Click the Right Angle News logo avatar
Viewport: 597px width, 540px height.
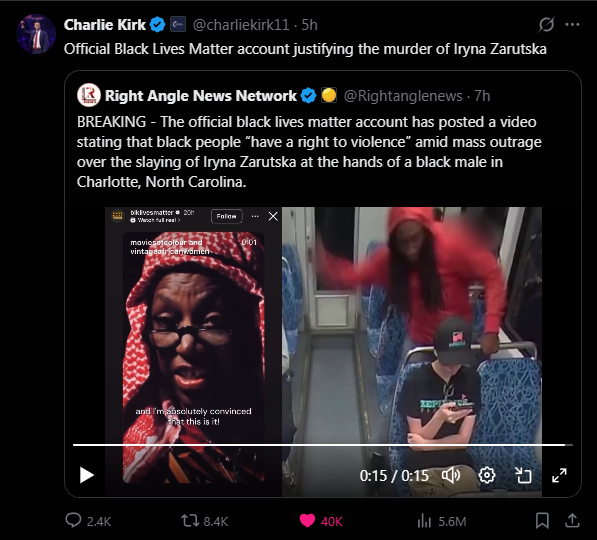click(89, 95)
